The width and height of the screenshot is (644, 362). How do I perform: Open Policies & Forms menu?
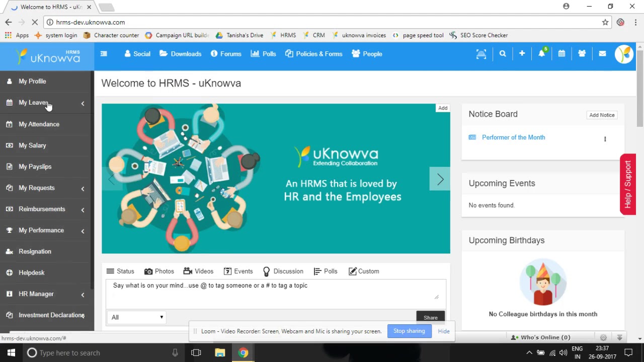click(314, 54)
